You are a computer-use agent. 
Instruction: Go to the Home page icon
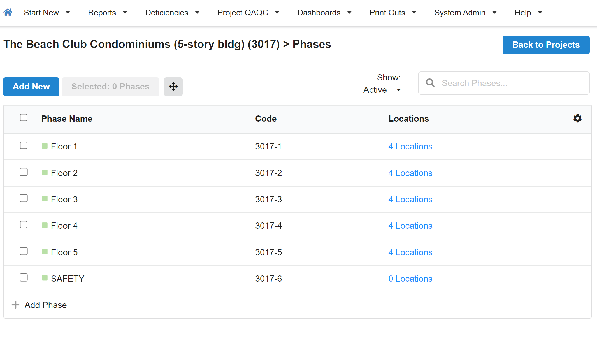(x=8, y=12)
